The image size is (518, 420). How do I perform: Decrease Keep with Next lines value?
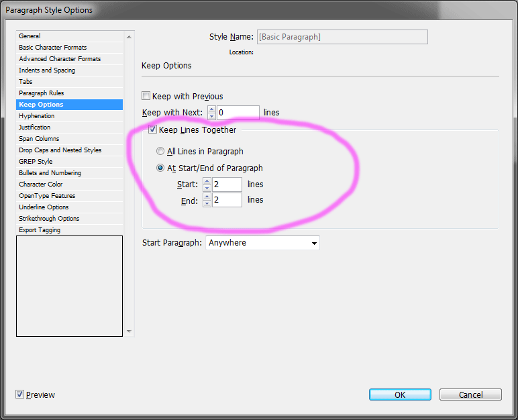click(x=211, y=116)
